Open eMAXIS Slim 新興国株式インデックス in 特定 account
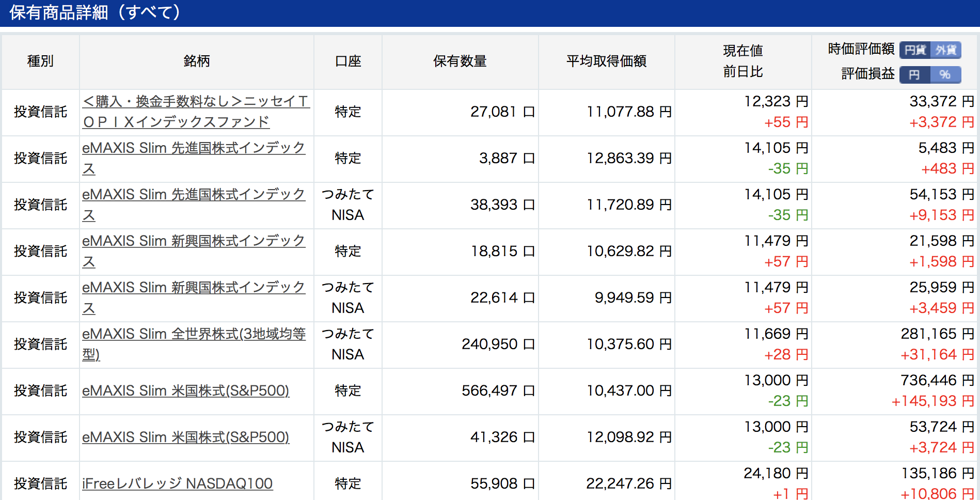Screen dimensions: 980x500 pyautogui.click(x=194, y=251)
